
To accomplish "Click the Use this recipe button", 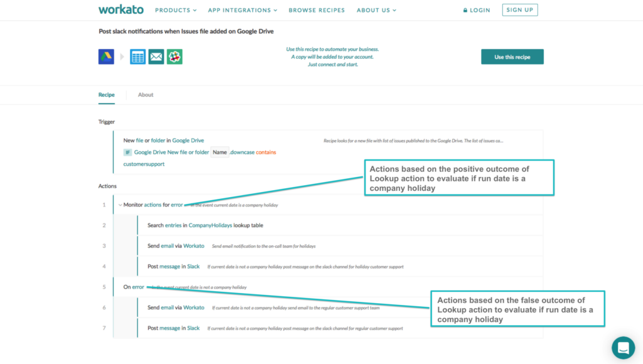I will coord(512,56).
